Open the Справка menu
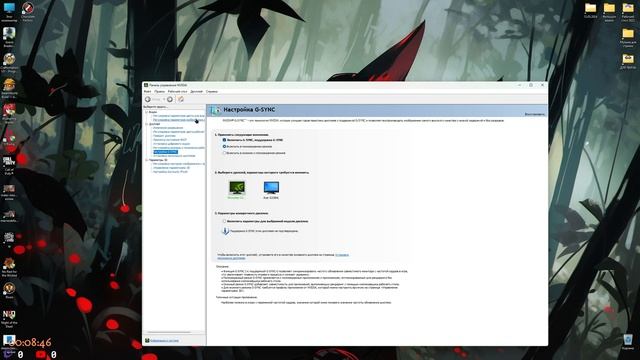Image resolution: width=640 pixels, height=360 pixels. coord(212,91)
